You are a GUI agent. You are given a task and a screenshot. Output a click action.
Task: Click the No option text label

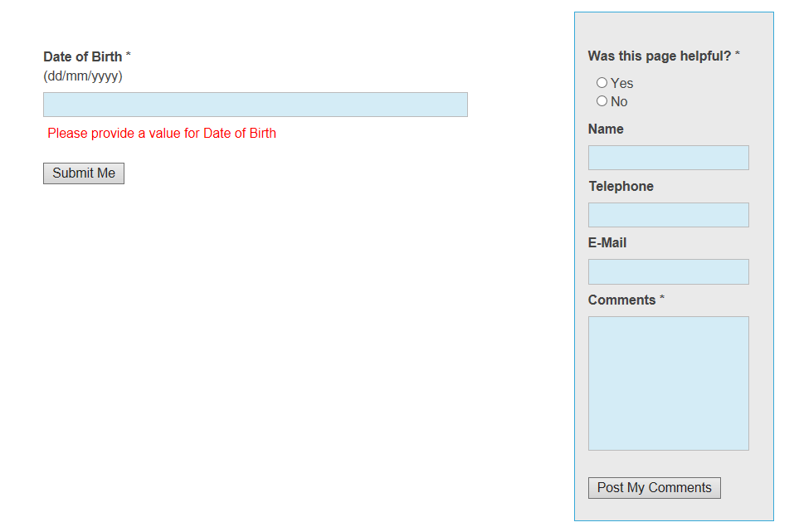tap(619, 102)
